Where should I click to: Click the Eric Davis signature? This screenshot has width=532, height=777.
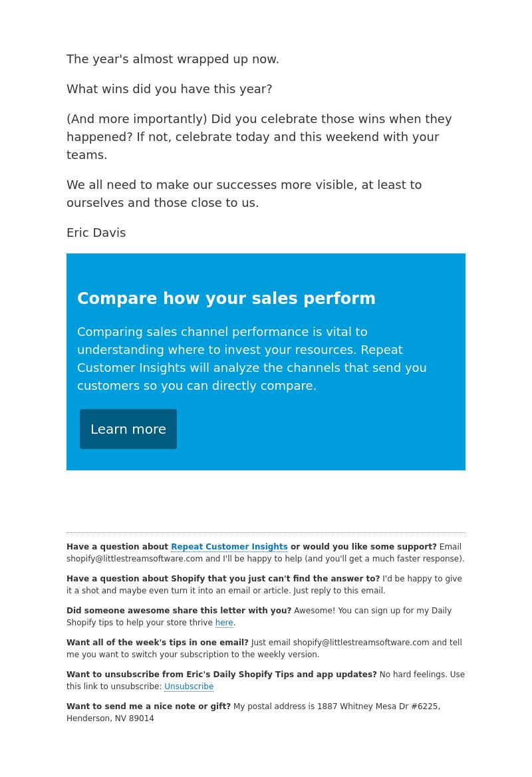click(x=96, y=233)
